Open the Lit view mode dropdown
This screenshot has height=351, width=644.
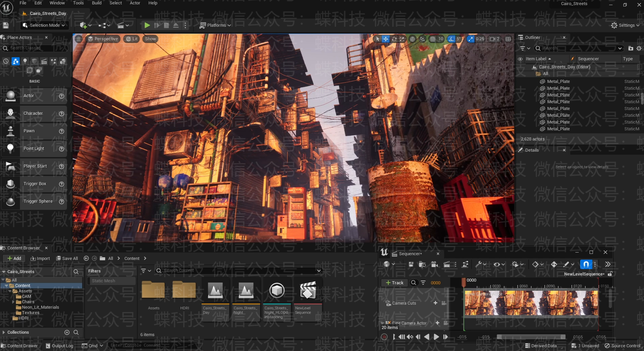pyautogui.click(x=132, y=39)
